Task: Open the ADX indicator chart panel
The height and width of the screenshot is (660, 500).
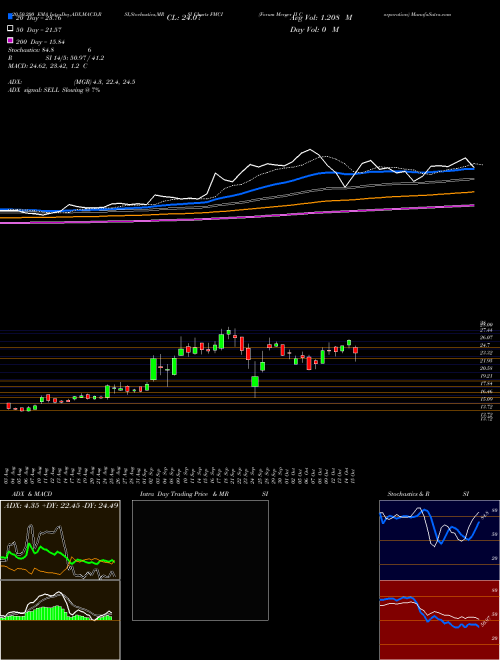Action: coord(60,540)
